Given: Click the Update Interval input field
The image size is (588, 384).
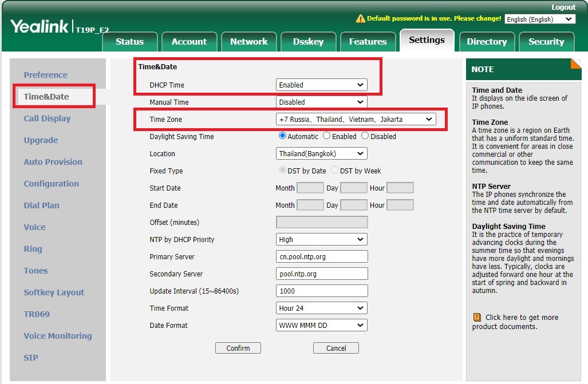Looking at the screenshot, I should [321, 291].
